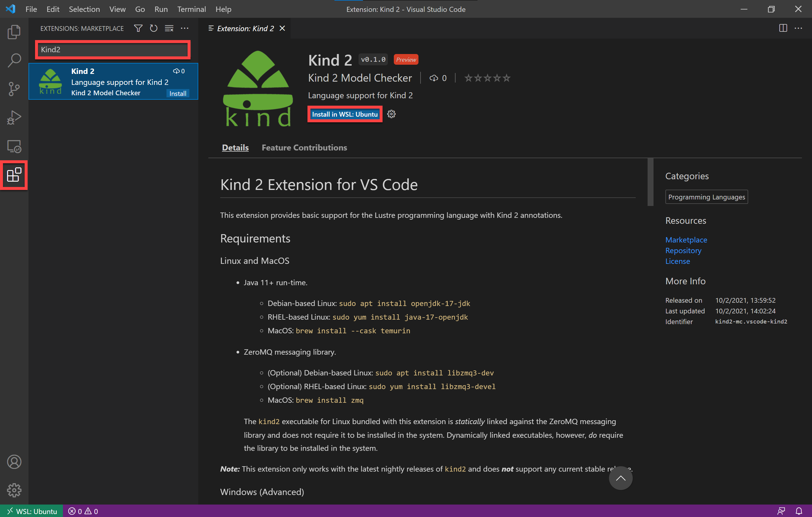
Task: Click the extension's Manage gear next to Install button
Action: [x=391, y=114]
